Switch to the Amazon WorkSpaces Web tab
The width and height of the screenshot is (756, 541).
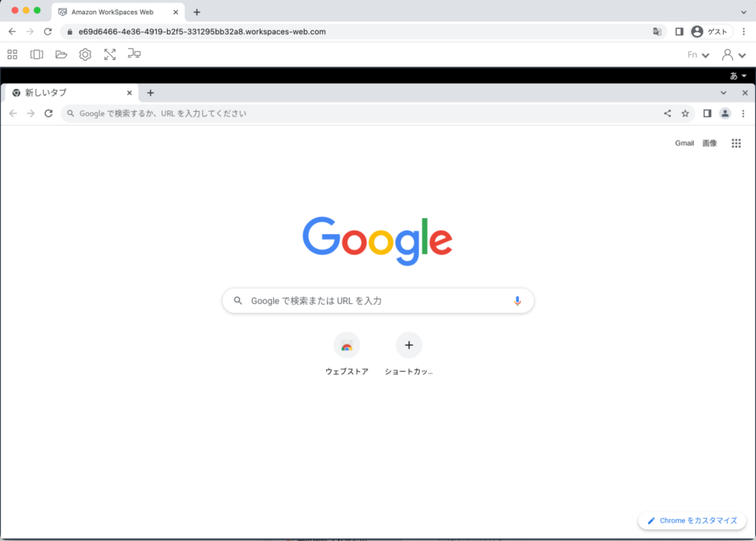pos(118,12)
